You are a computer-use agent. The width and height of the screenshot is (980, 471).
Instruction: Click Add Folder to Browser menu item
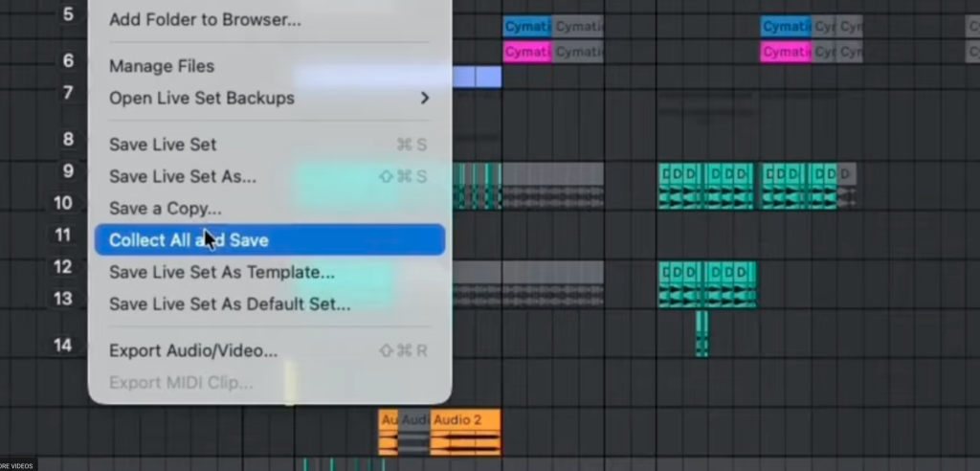(x=205, y=19)
